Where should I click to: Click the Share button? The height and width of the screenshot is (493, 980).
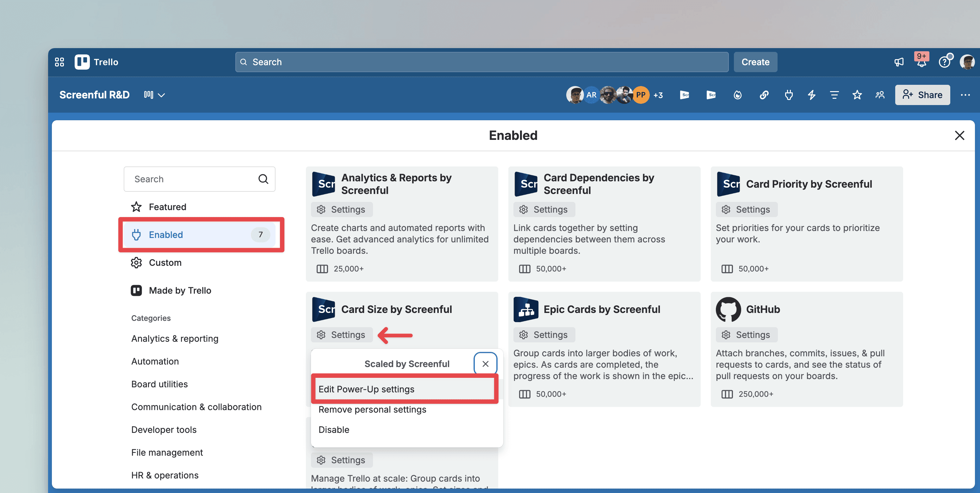[922, 95]
